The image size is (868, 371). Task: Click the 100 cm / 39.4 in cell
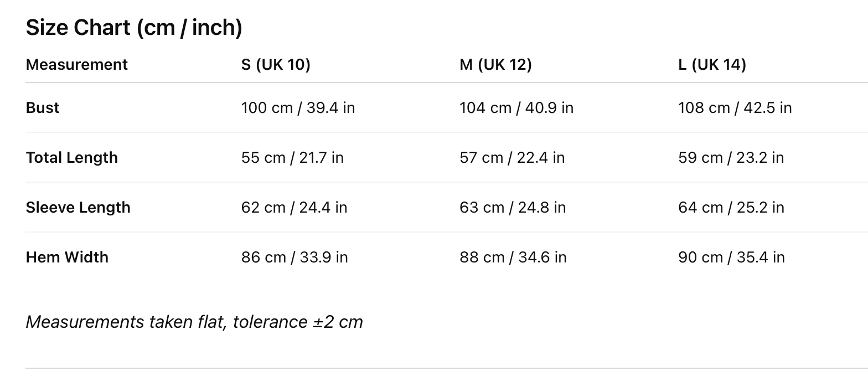tap(298, 108)
